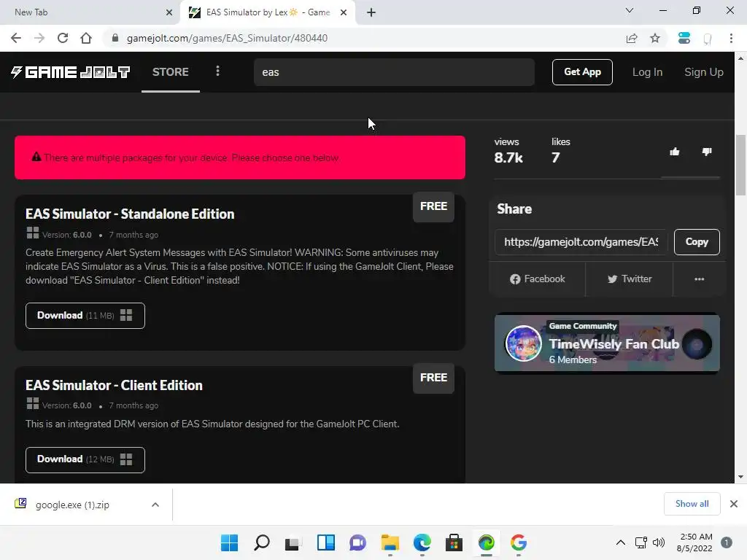Share this page via address bar icon
The height and width of the screenshot is (560, 747).
click(x=632, y=38)
